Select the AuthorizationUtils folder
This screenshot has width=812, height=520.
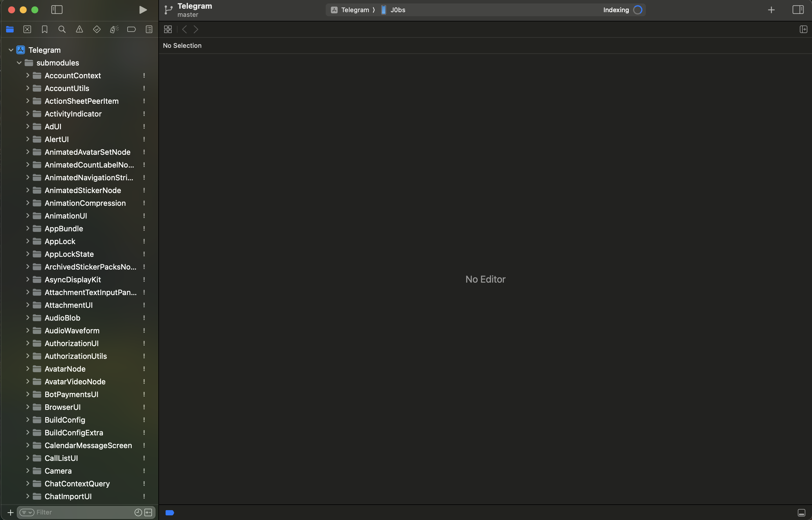79,356
